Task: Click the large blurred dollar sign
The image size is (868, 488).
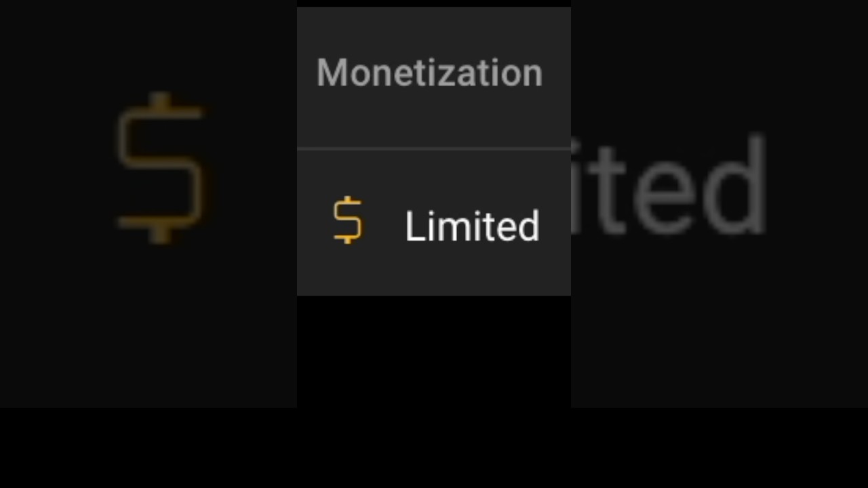Action: [x=161, y=168]
